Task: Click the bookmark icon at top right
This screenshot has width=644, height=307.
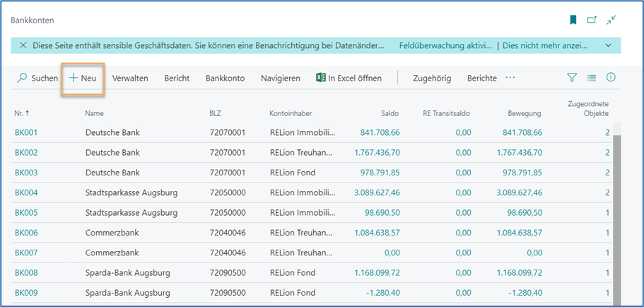Action: pyautogui.click(x=574, y=21)
